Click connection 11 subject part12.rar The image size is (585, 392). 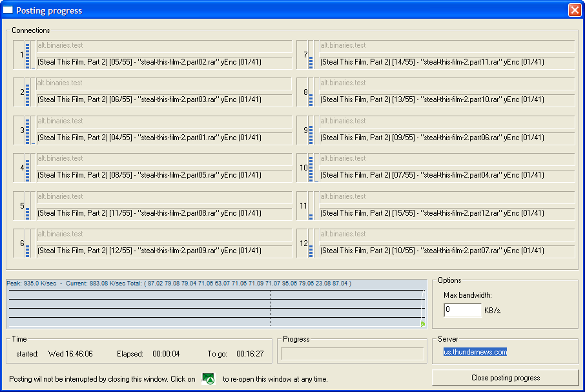click(x=447, y=213)
